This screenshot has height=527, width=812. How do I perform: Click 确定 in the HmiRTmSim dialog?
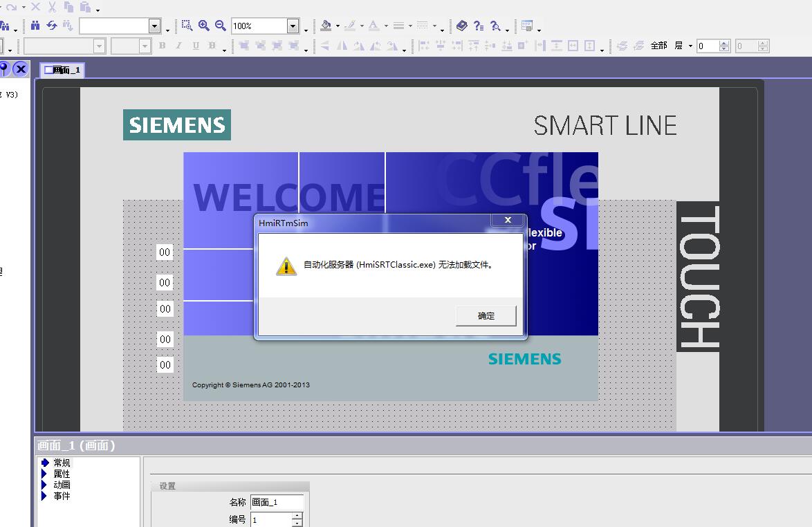pyautogui.click(x=486, y=316)
